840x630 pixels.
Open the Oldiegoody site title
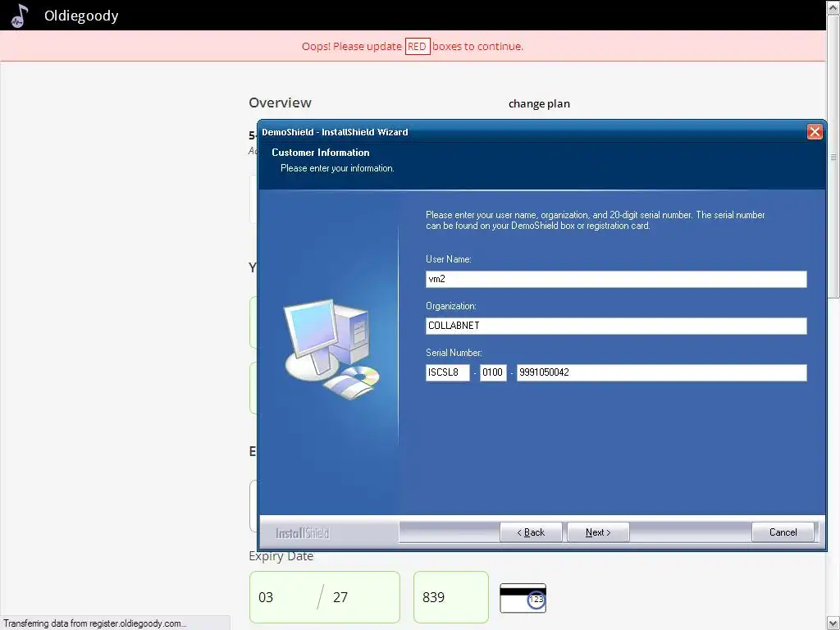click(81, 16)
